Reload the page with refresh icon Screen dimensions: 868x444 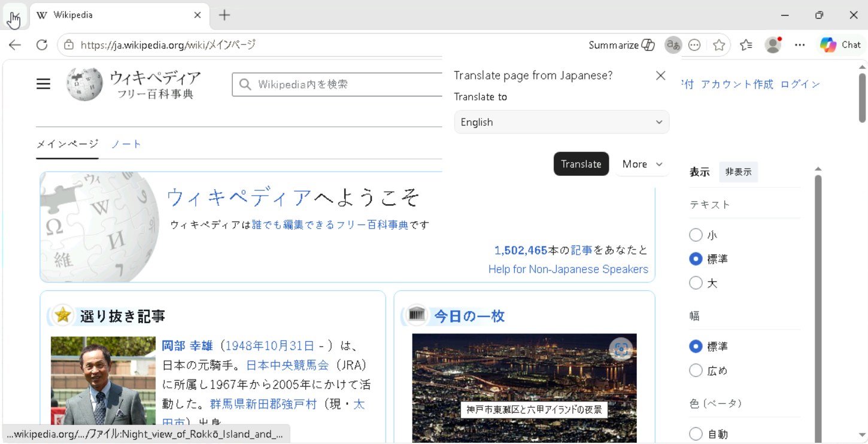(42, 45)
